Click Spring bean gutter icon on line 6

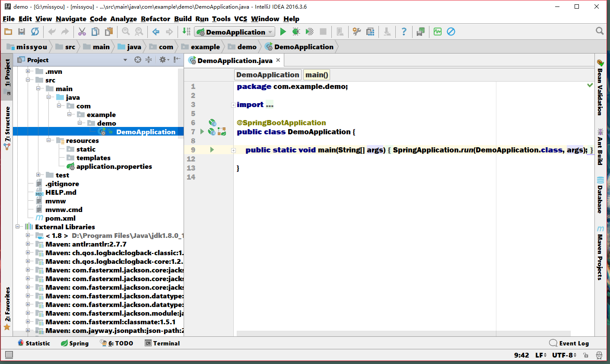pos(212,123)
